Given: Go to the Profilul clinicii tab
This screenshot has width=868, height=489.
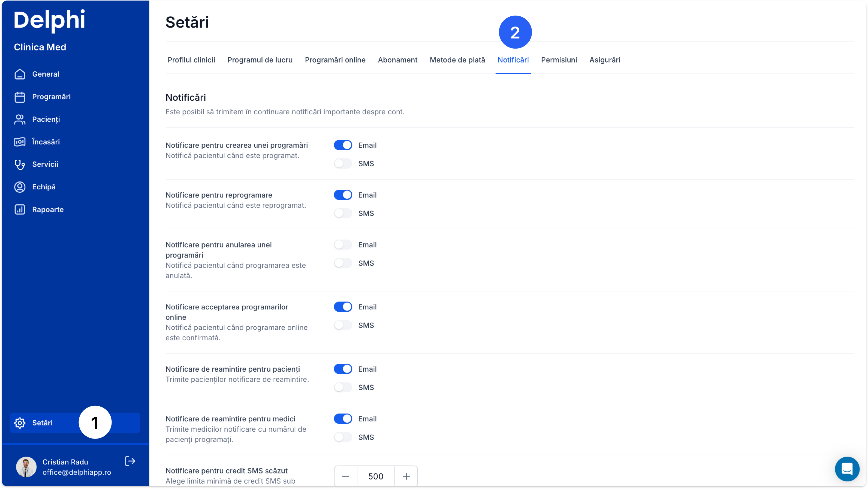Looking at the screenshot, I should (x=191, y=60).
